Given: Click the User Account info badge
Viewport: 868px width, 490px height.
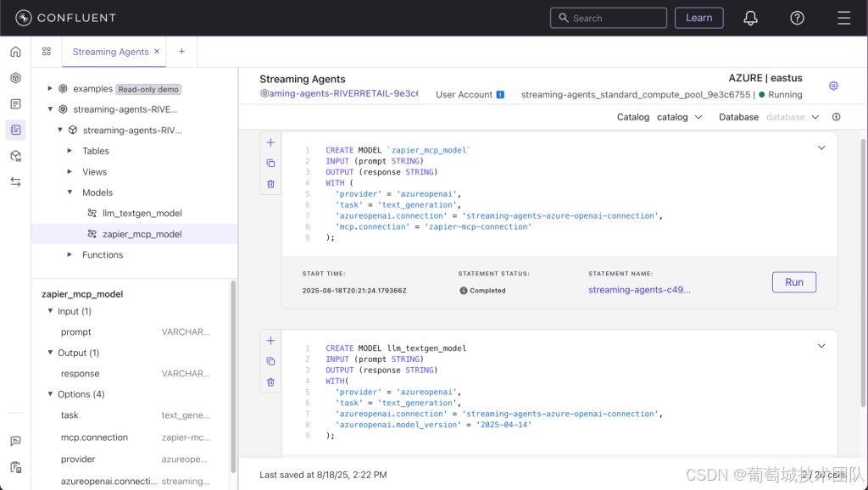Looking at the screenshot, I should (x=500, y=95).
